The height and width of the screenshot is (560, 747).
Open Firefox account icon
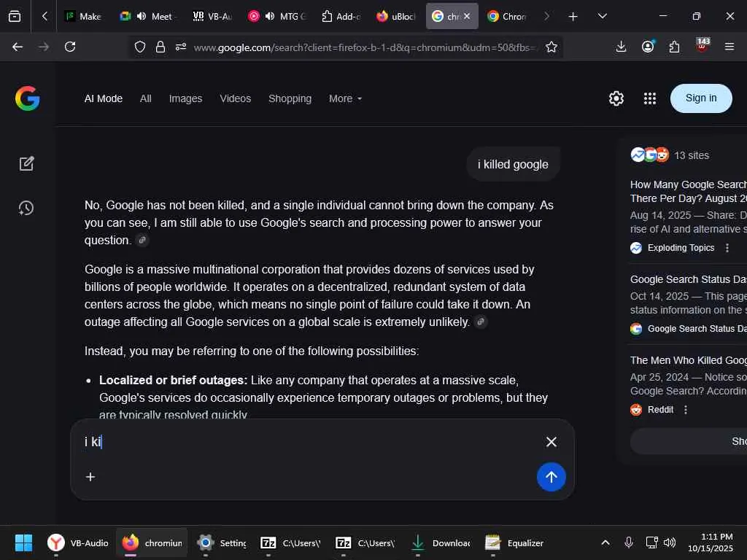(x=648, y=47)
